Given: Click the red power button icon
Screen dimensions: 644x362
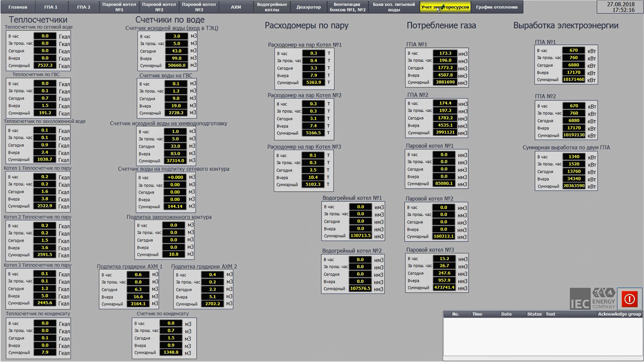Looking at the screenshot, I should pos(629,298).
